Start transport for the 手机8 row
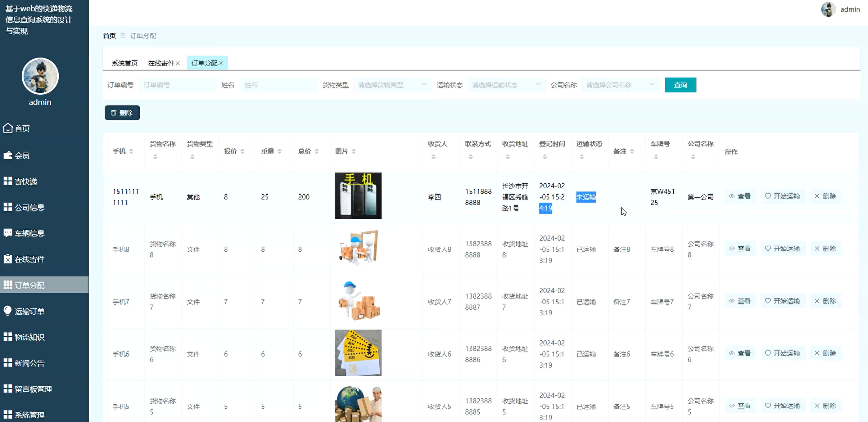Image resolution: width=868 pixels, height=422 pixels. pos(782,249)
